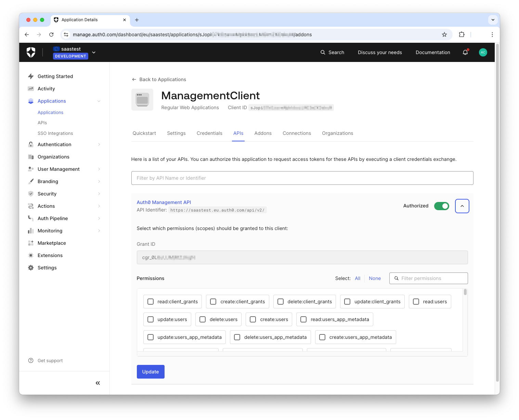519x420 pixels.
Task: Reload the browser page
Action: 51,35
